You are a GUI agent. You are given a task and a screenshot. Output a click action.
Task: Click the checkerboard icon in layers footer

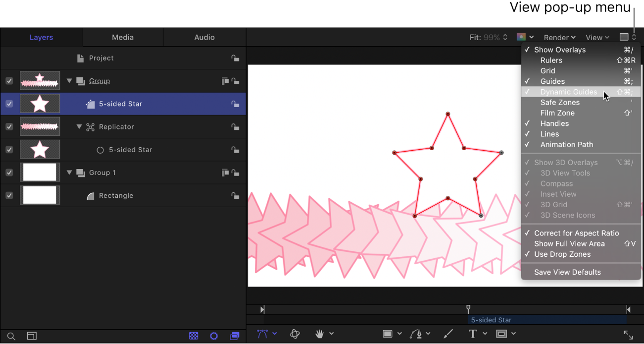[194, 336]
